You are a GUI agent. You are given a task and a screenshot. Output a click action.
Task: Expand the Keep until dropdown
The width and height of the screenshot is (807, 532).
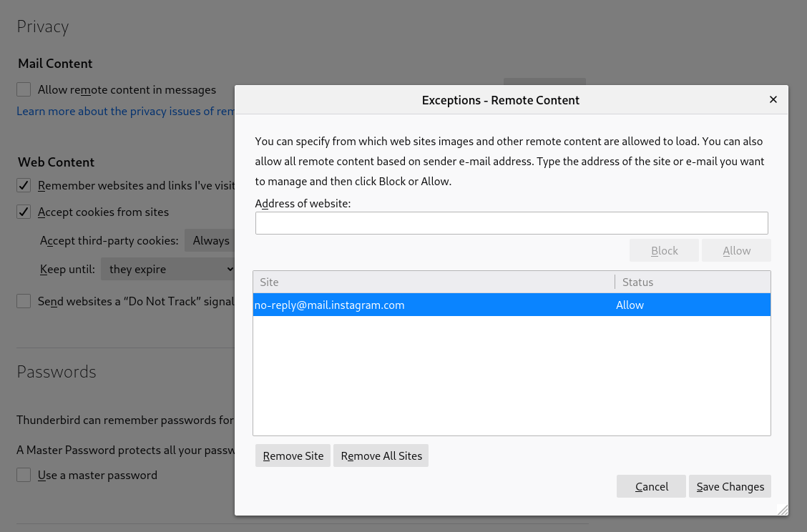169,269
